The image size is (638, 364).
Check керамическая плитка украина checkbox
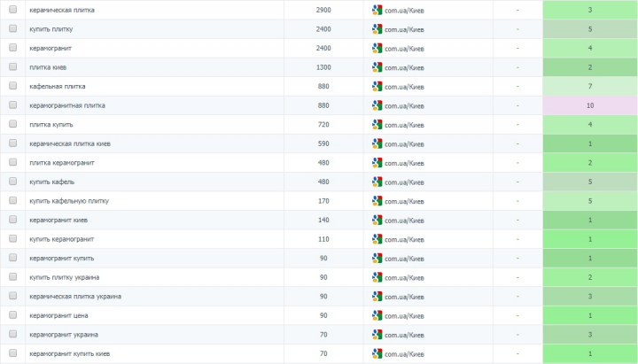pyautogui.click(x=13, y=296)
